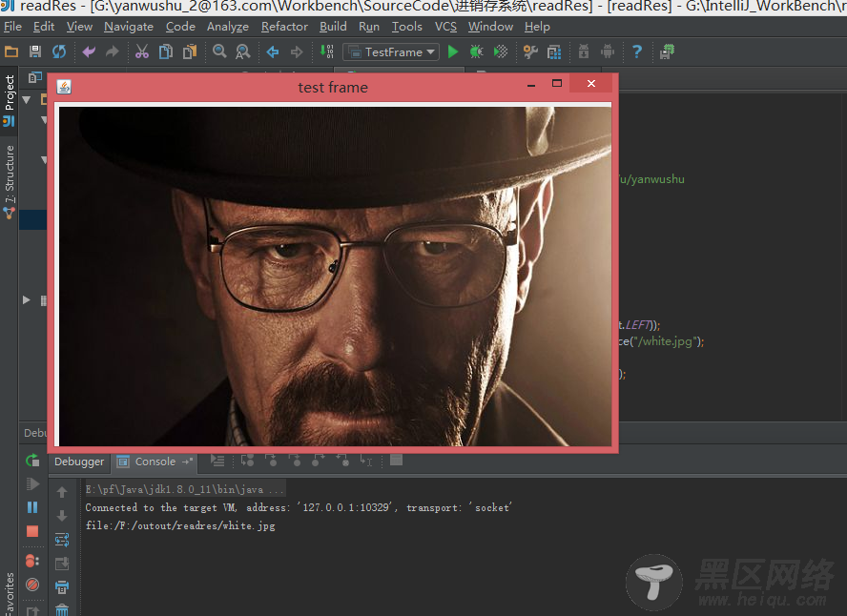Expand the collapsed tree node arrow
The height and width of the screenshot is (616, 847).
pos(26,300)
